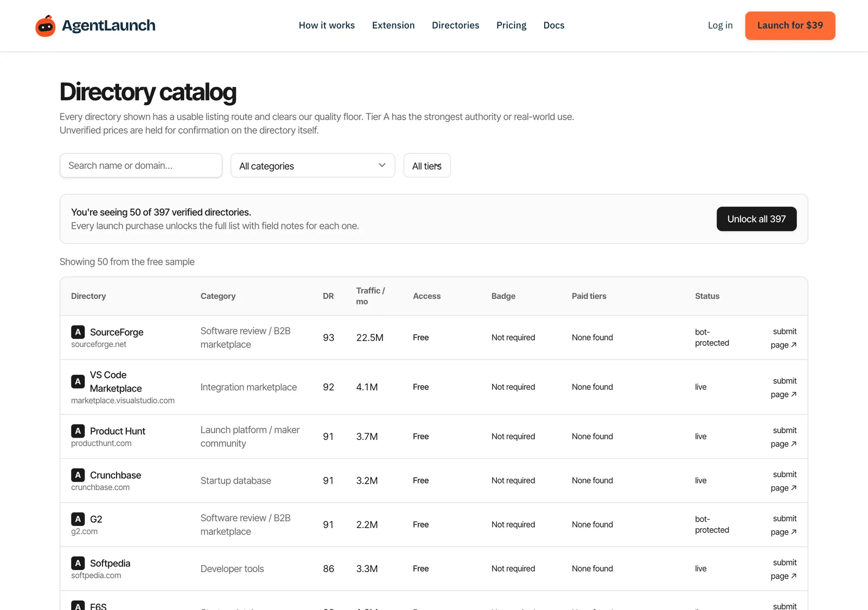Viewport: 868px width, 610px height.
Task: Click the bot-protected status in G2 row
Action: click(712, 524)
